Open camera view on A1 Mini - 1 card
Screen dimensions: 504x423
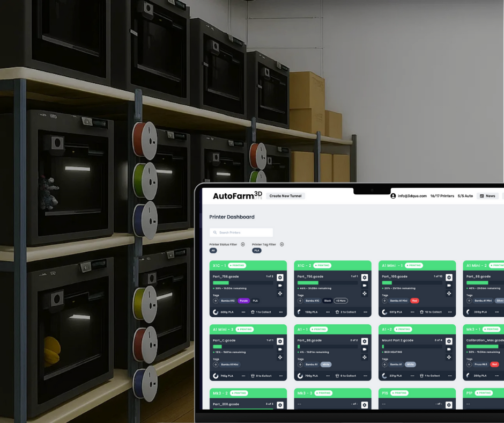click(x=449, y=286)
